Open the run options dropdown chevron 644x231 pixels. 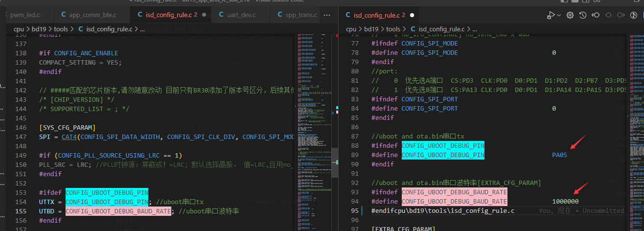(559, 15)
